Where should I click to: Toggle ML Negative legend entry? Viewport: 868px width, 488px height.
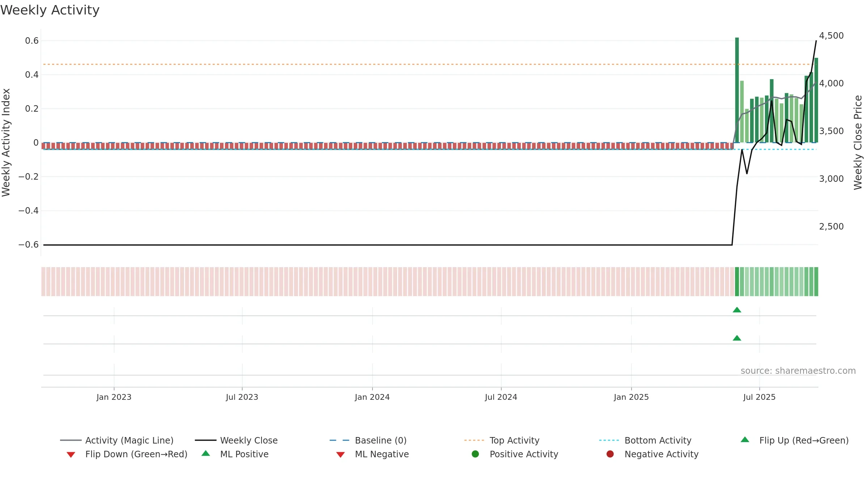point(373,454)
